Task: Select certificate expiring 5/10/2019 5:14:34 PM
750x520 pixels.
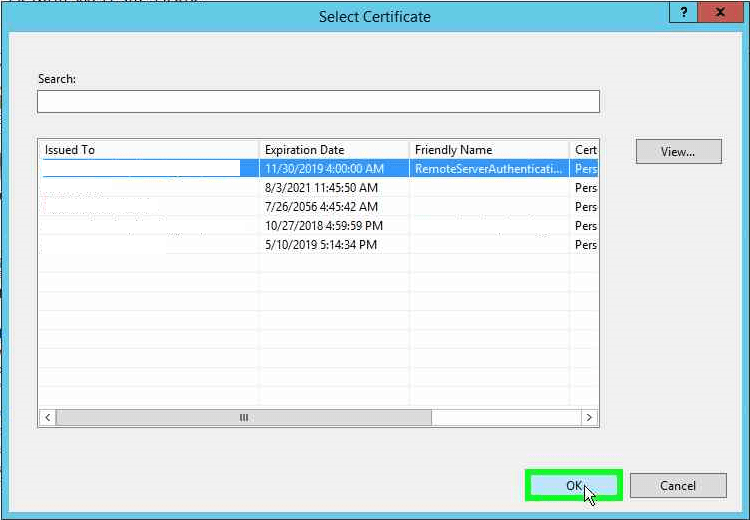Action: [321, 245]
